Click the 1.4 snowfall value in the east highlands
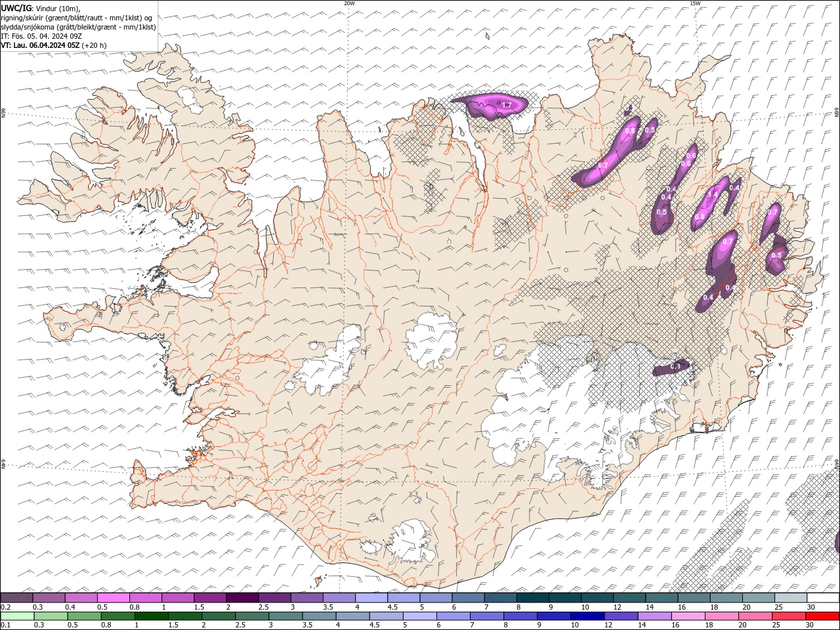Image resolution: width=840 pixels, height=630 pixels. point(712,194)
